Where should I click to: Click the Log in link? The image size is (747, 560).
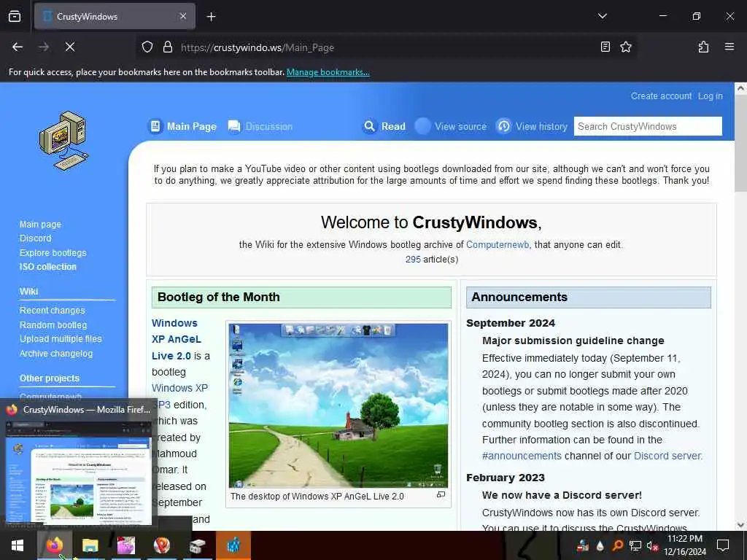tap(710, 96)
